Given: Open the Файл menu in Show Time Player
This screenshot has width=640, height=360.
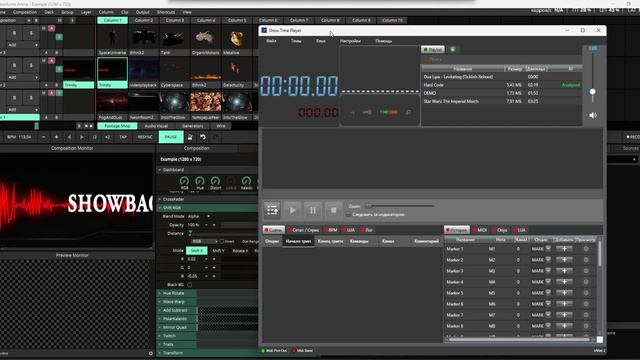Looking at the screenshot, I should point(271,41).
